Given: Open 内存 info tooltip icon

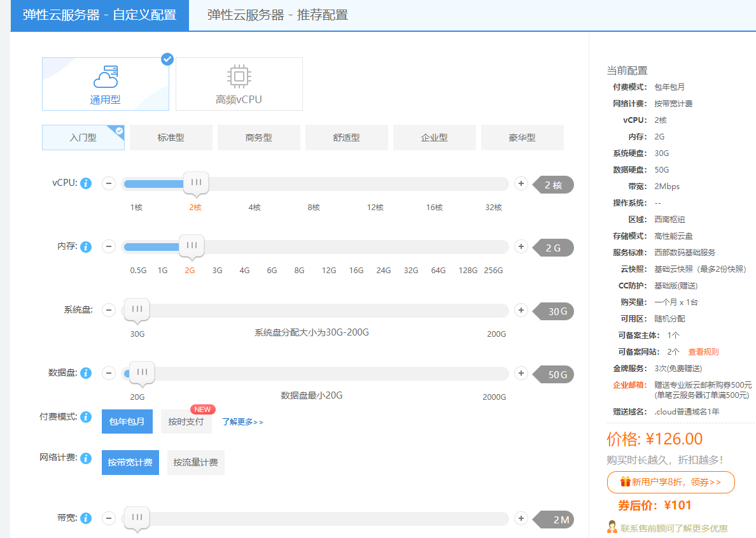Looking at the screenshot, I should pos(86,246).
